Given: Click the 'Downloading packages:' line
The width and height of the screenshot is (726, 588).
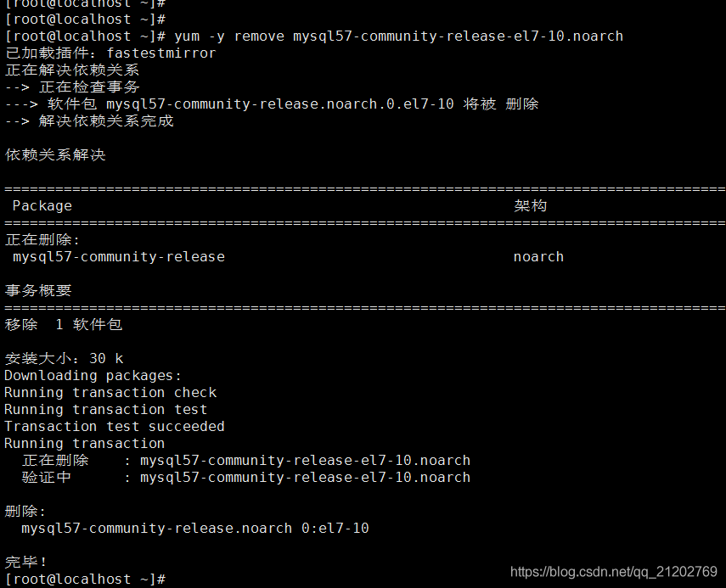Looking at the screenshot, I should pyautogui.click(x=93, y=376).
